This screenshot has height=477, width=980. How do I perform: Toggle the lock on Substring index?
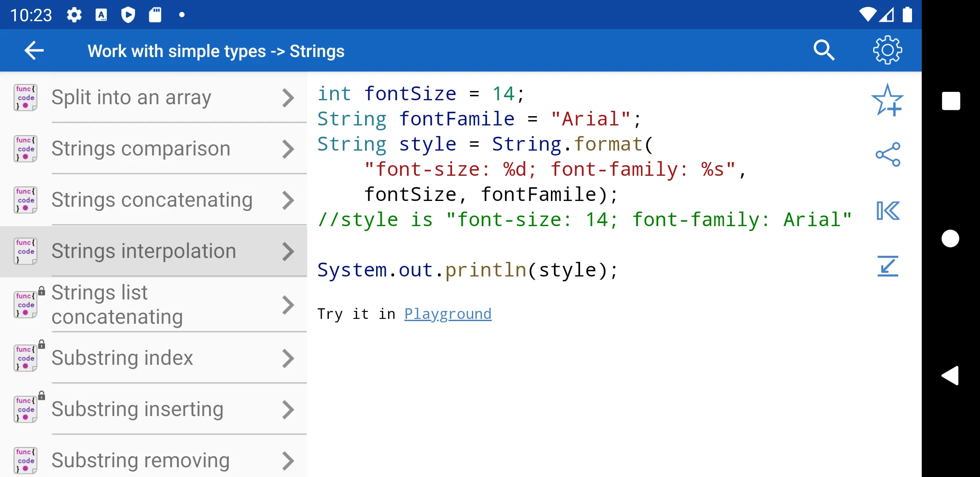(41, 345)
